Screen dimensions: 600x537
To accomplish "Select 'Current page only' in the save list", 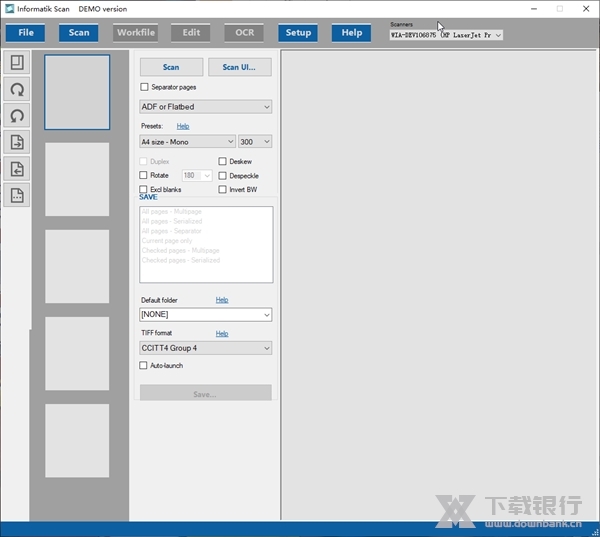I will [x=167, y=240].
